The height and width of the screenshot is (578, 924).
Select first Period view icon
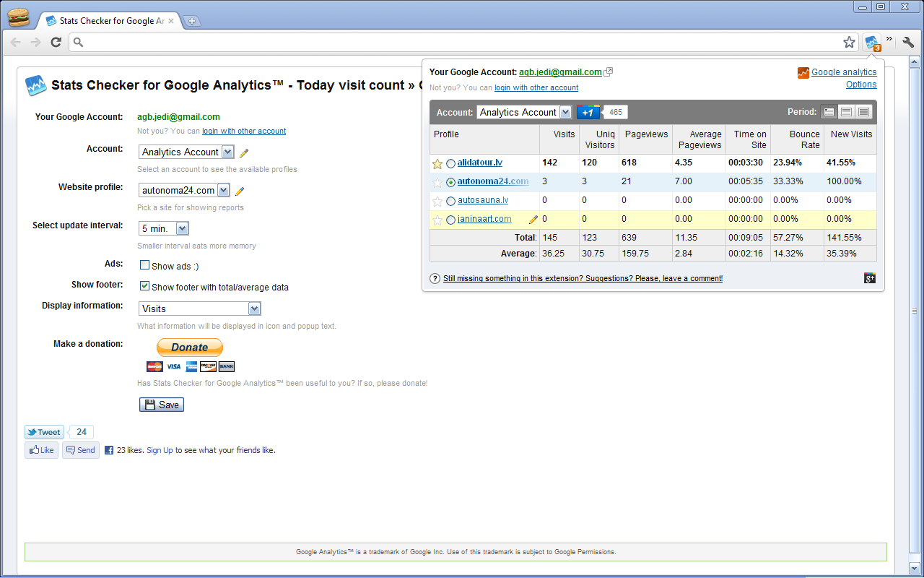pyautogui.click(x=829, y=112)
